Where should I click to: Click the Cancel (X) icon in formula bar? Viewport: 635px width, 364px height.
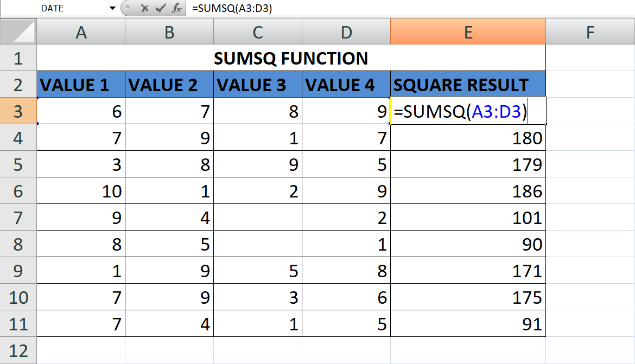[144, 8]
